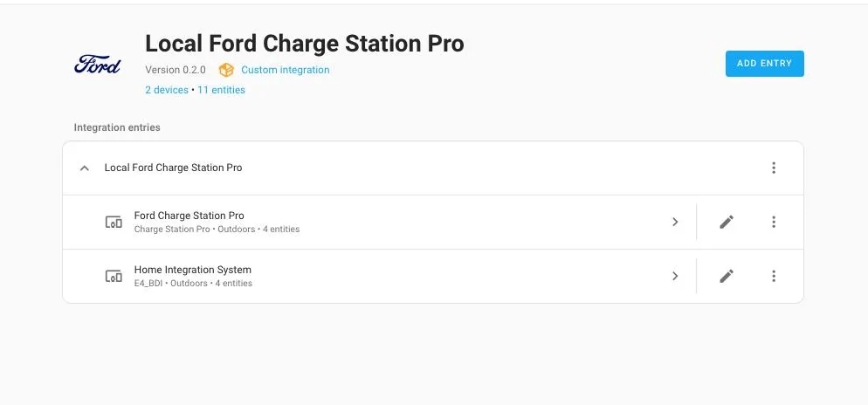Click the Local Ford Charge Station Pro page title
868x405 pixels.
coord(305,43)
